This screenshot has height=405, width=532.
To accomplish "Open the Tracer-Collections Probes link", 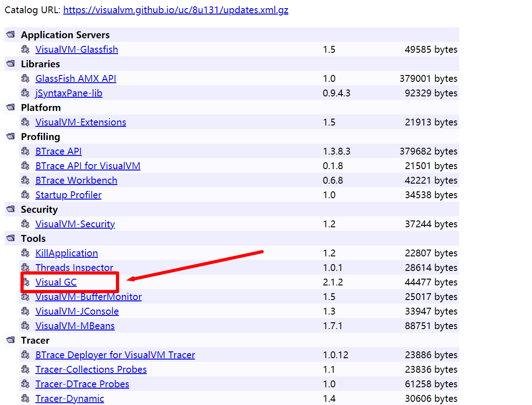I will pos(91,370).
